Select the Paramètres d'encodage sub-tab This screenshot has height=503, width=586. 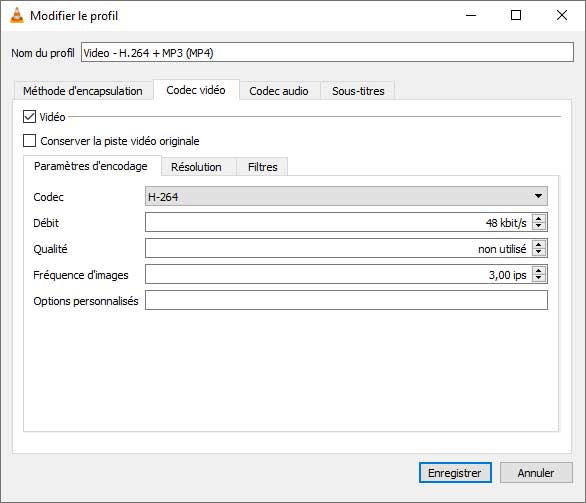(91, 166)
